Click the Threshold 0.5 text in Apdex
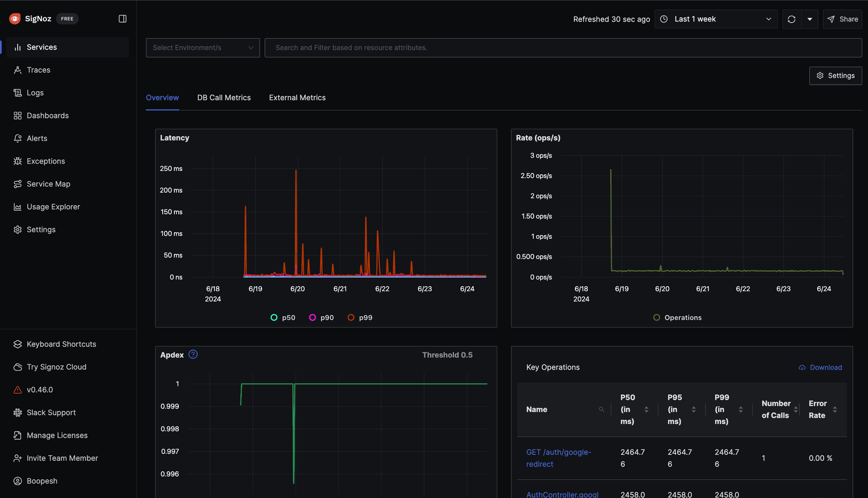This screenshot has width=868, height=498. 447,355
